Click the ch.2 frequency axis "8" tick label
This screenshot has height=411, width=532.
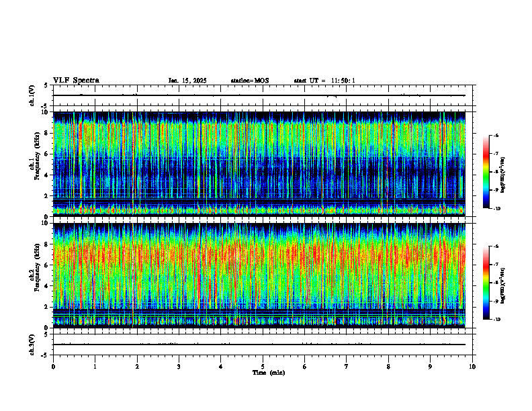tap(46, 244)
